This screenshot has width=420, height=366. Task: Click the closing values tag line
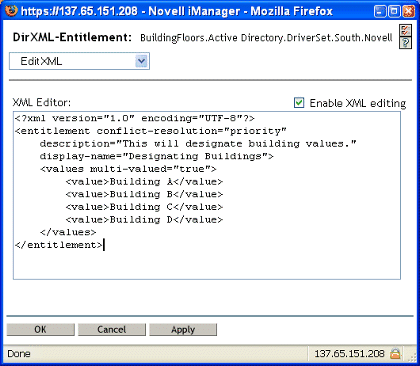click(68, 232)
